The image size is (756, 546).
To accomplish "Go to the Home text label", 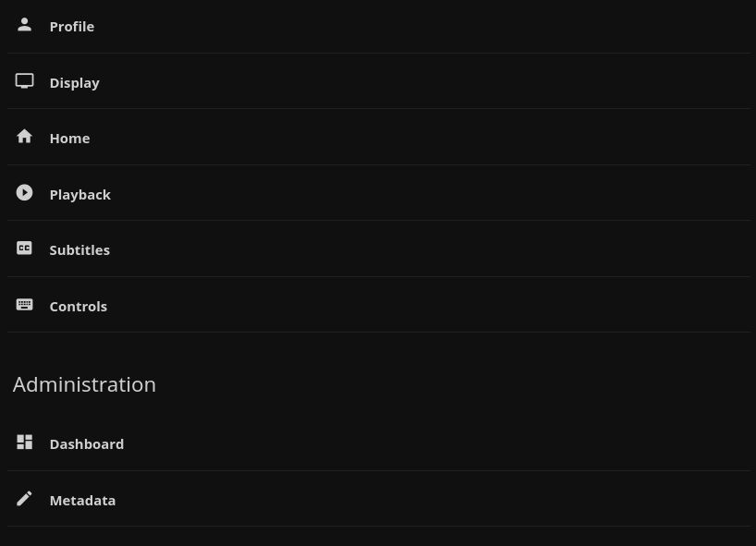I will [69, 138].
